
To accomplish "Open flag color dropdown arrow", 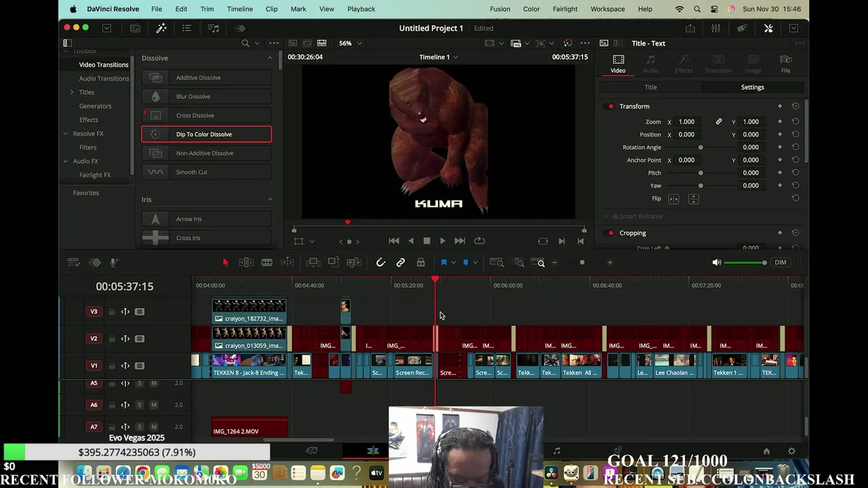I will click(x=454, y=262).
